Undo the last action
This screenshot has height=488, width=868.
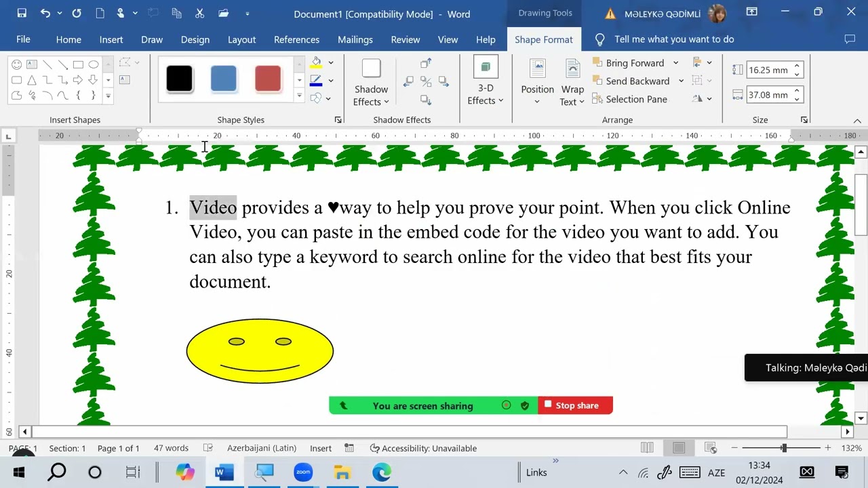click(x=45, y=13)
